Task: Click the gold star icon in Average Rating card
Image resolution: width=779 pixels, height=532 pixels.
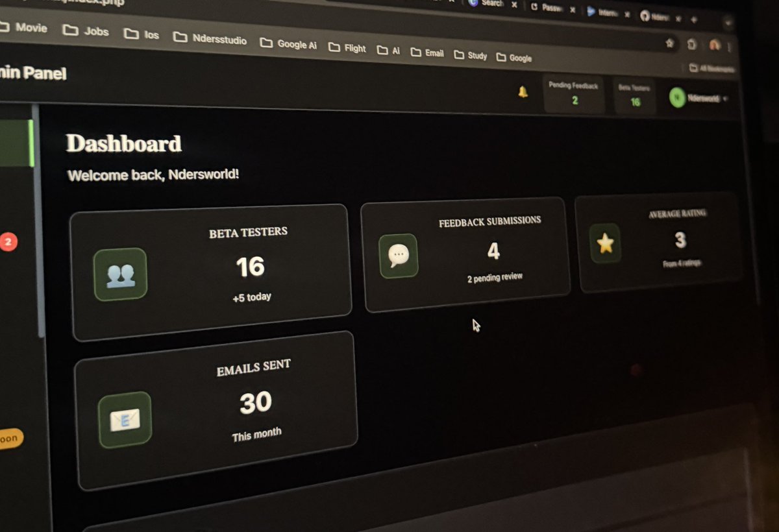Action: (x=605, y=244)
